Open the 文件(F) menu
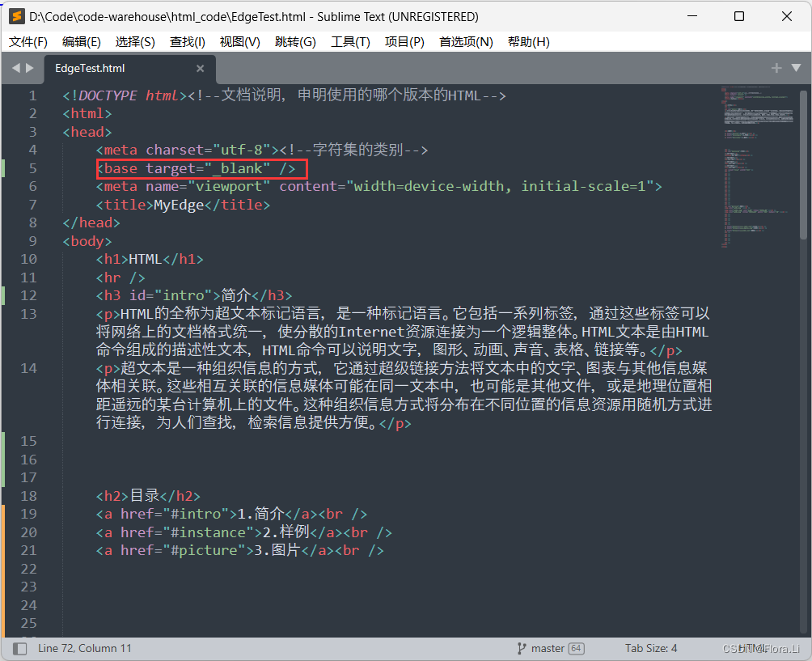 click(27, 41)
